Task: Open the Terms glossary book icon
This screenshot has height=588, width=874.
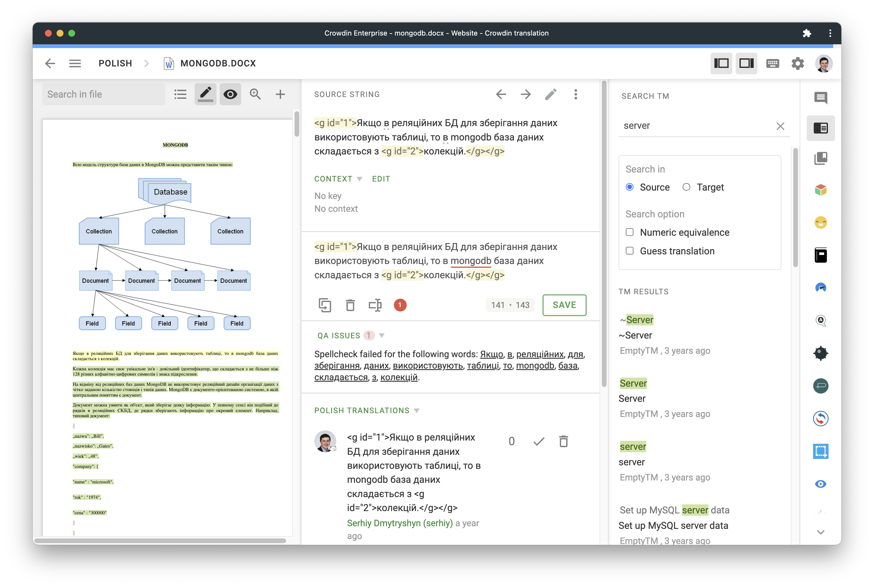Action: coord(820,159)
